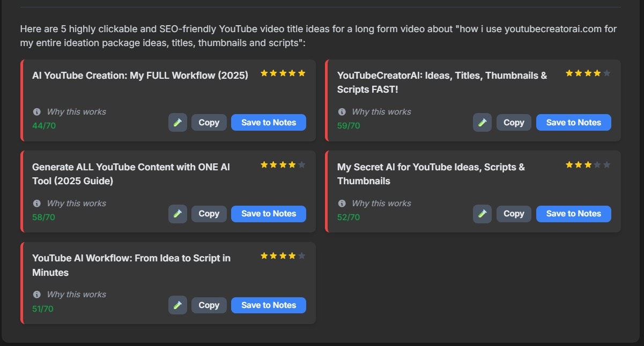The height and width of the screenshot is (346, 644).
Task: Copy the "My Secret AI" title
Action: 514,214
